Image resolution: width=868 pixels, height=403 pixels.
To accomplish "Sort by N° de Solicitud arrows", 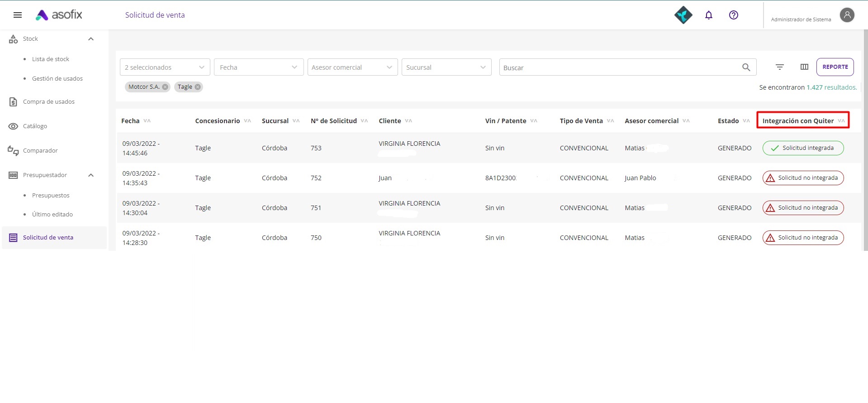I will [365, 121].
